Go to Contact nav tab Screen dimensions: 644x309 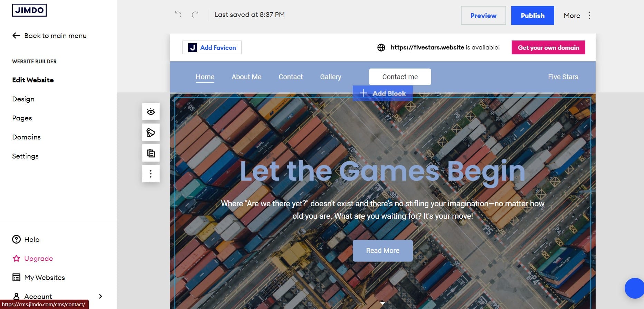tap(291, 77)
